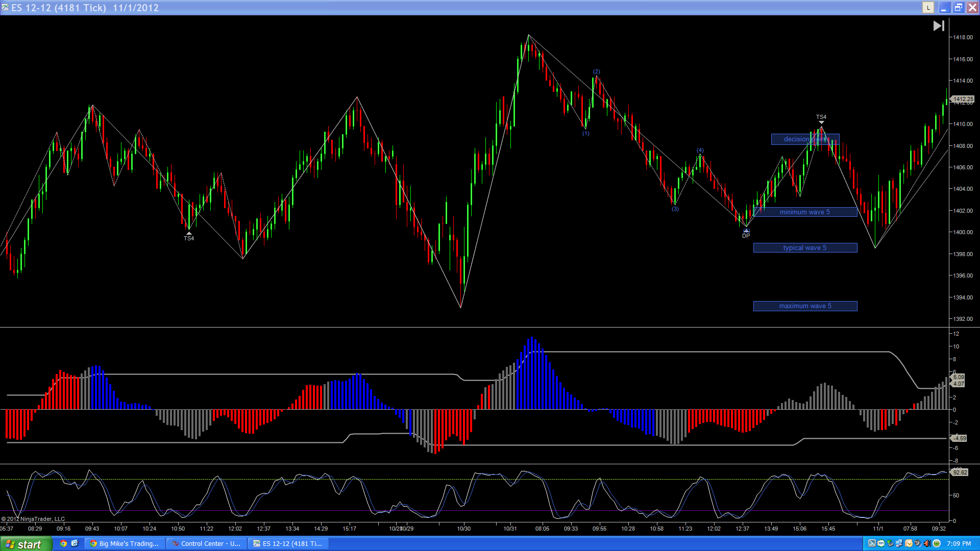Viewport: 980px width, 551px height.
Task: Click the 1400.00 price axis label
Action: click(x=963, y=232)
